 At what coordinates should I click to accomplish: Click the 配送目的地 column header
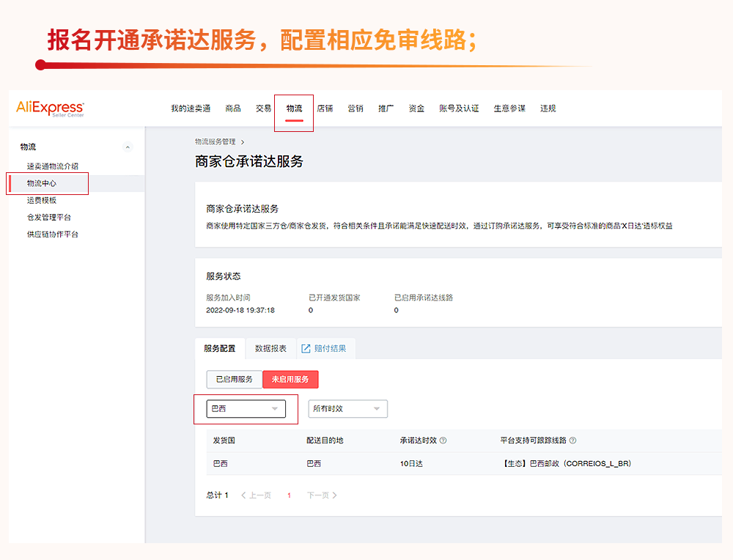325,441
